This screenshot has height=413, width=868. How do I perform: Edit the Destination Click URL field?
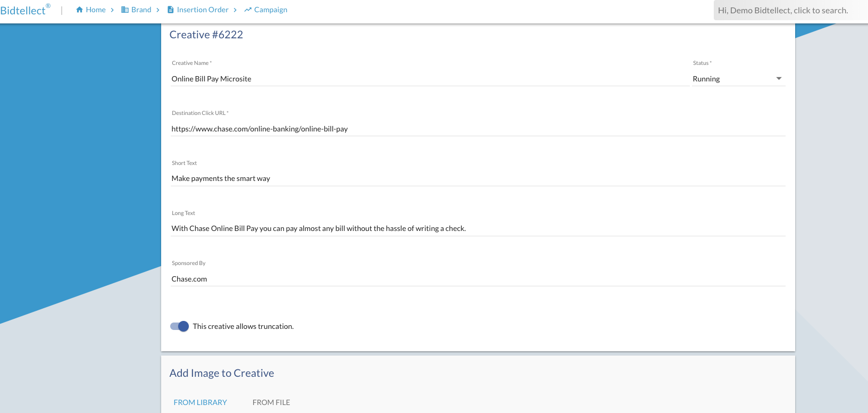pyautogui.click(x=478, y=129)
